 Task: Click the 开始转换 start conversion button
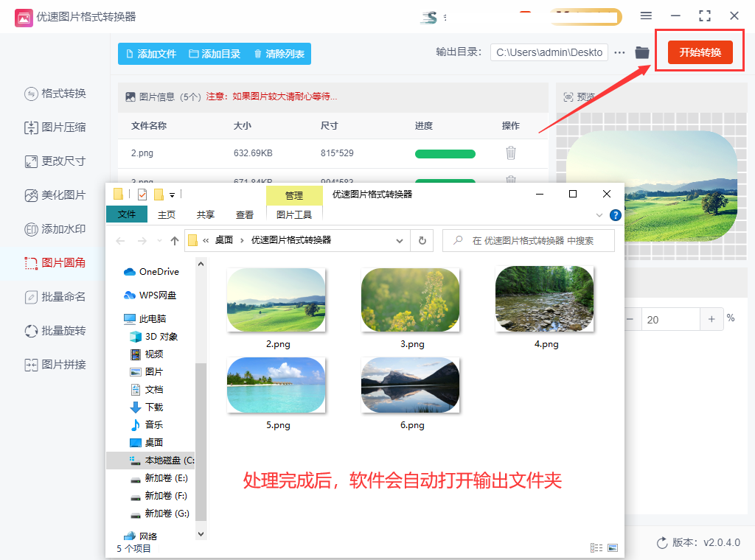(700, 52)
